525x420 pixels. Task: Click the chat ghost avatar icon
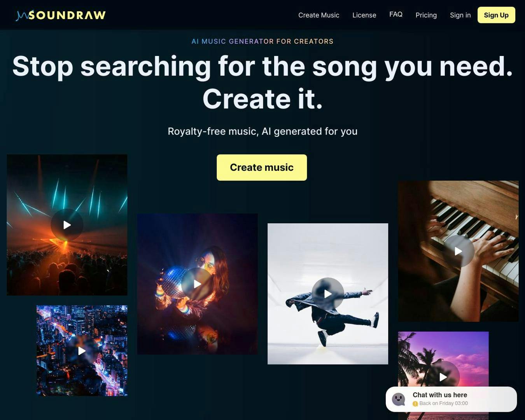[399, 399]
